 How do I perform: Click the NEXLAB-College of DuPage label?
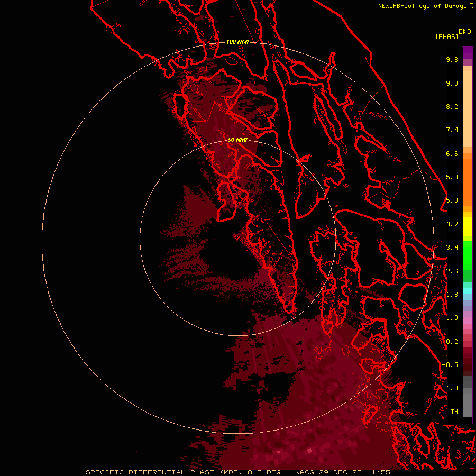pyautogui.click(x=422, y=6)
